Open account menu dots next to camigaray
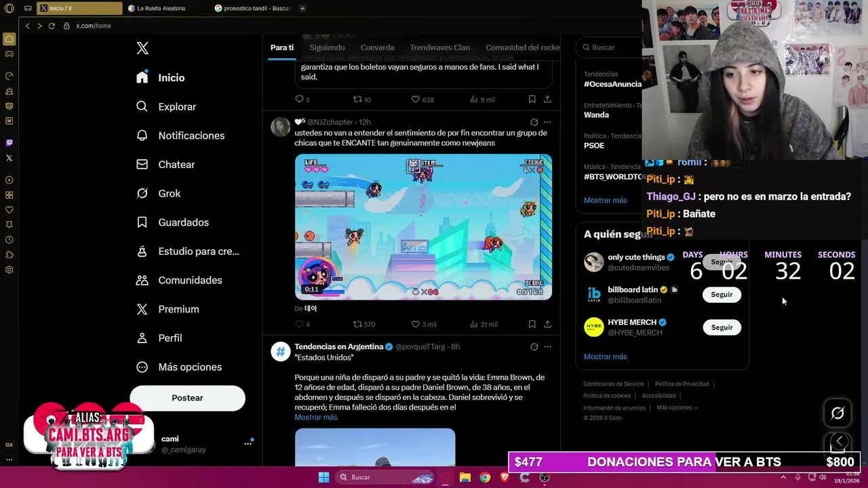Image resolution: width=868 pixels, height=488 pixels. (x=248, y=443)
